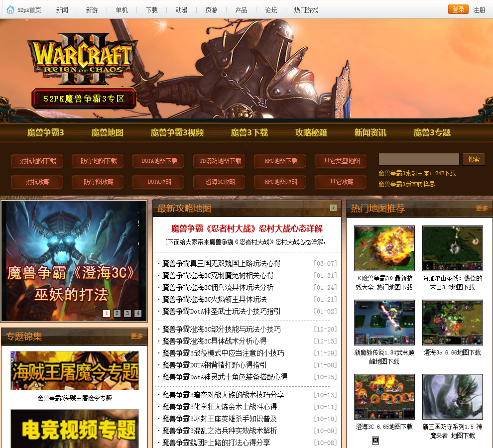Open the 单机 top menu item
493x448 pixels.
(x=122, y=10)
